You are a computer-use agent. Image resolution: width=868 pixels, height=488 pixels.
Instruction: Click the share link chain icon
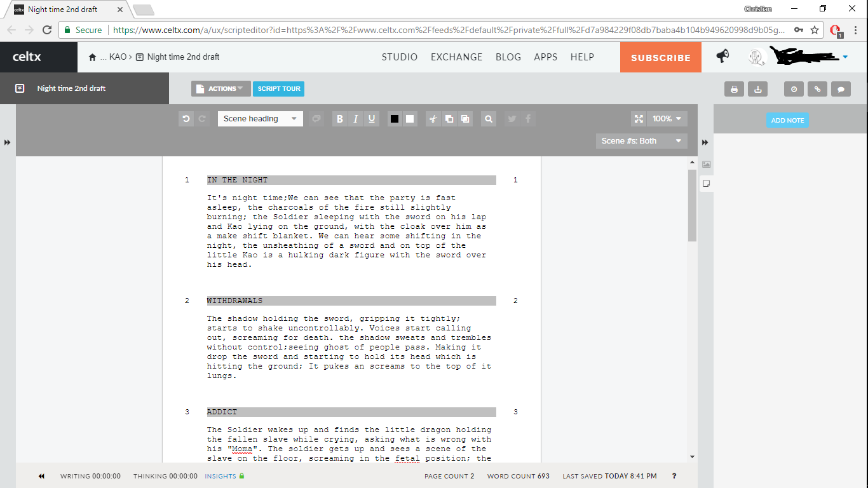(x=817, y=89)
